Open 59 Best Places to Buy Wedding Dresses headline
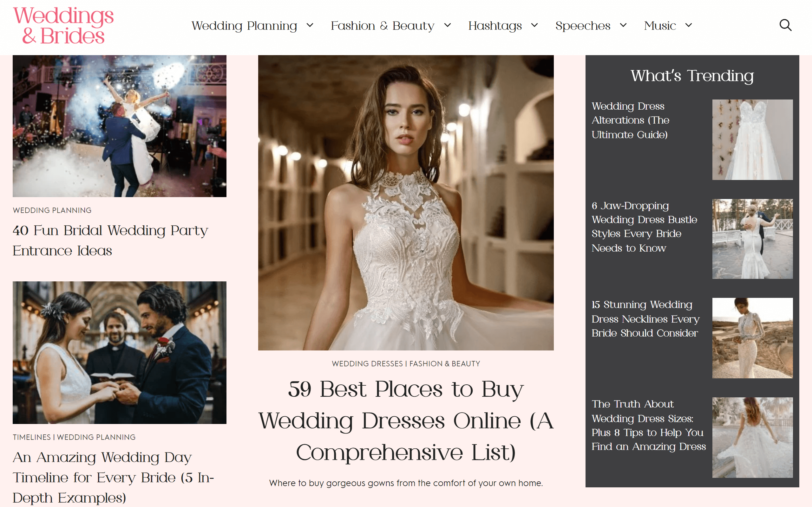The height and width of the screenshot is (507, 812). (x=406, y=420)
